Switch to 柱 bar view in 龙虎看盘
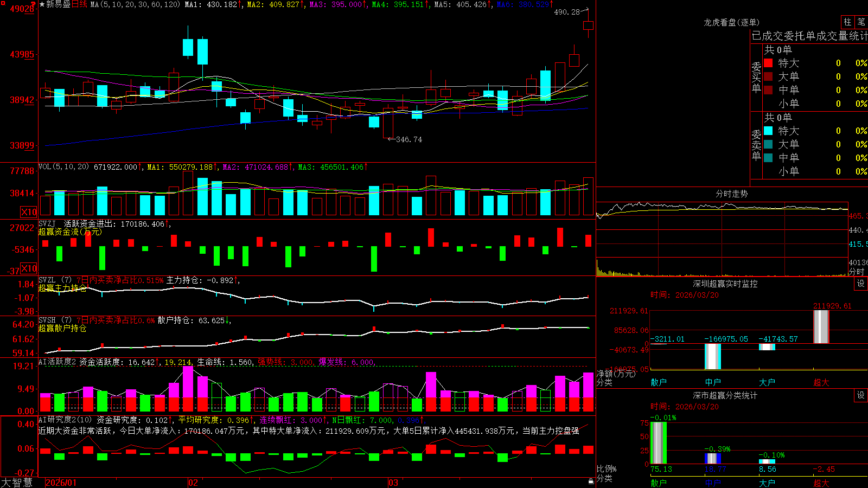Screen dimensions: 868x488 click(x=847, y=22)
